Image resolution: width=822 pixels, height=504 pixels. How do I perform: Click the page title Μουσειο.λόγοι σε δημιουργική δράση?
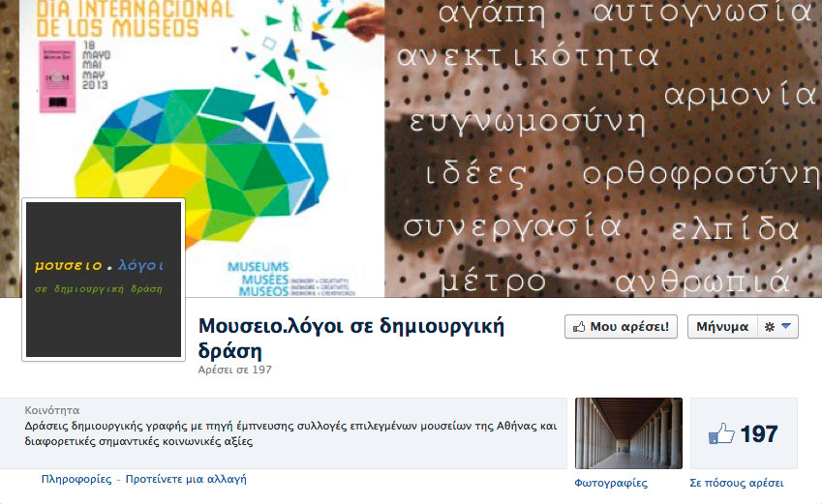coord(350,339)
